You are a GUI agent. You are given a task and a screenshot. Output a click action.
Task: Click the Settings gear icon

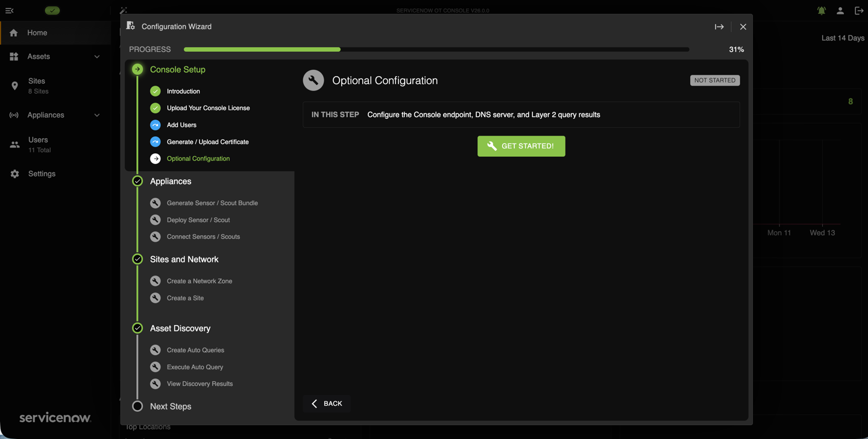click(x=14, y=174)
